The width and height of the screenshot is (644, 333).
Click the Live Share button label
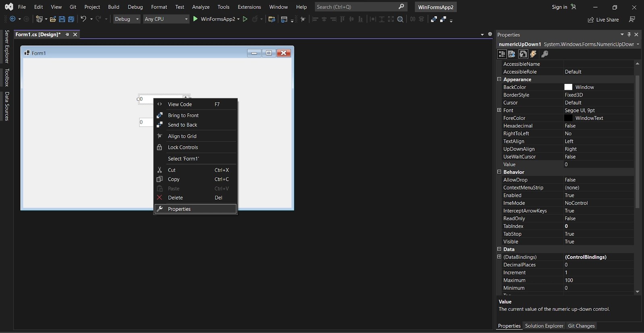click(607, 20)
